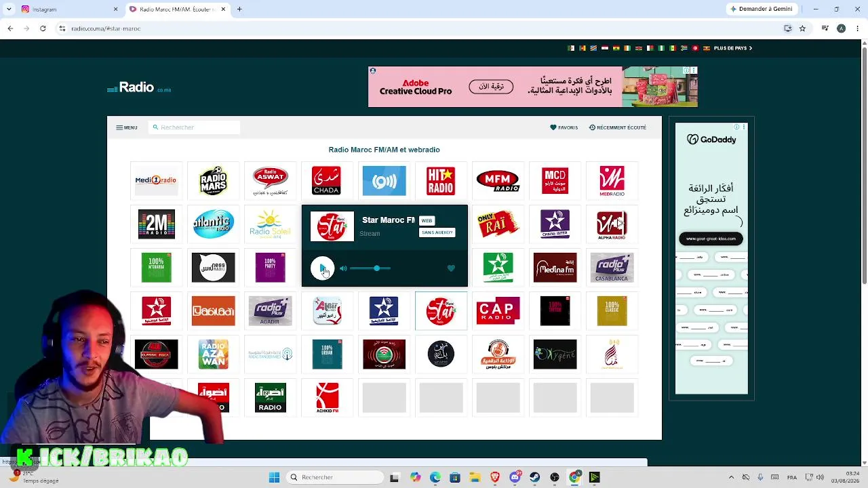Select the Radio Mars station logo
Viewport: 868px width, 488px height.
tap(213, 180)
